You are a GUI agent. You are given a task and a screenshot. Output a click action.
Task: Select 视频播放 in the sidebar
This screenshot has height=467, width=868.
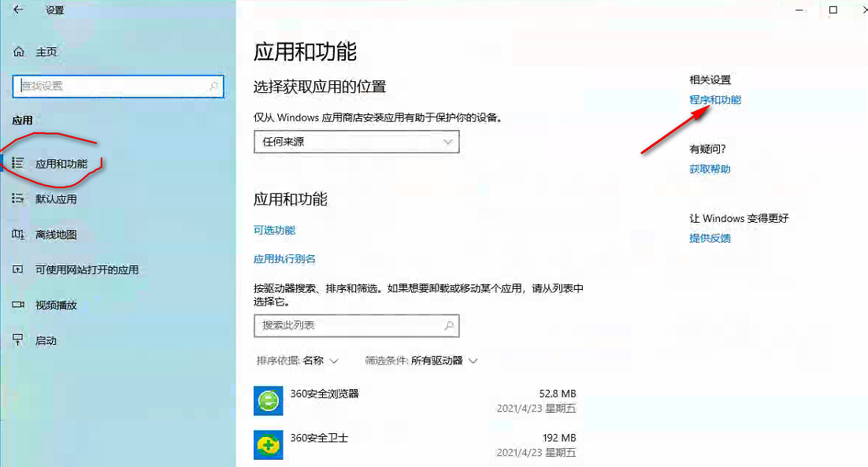point(56,306)
